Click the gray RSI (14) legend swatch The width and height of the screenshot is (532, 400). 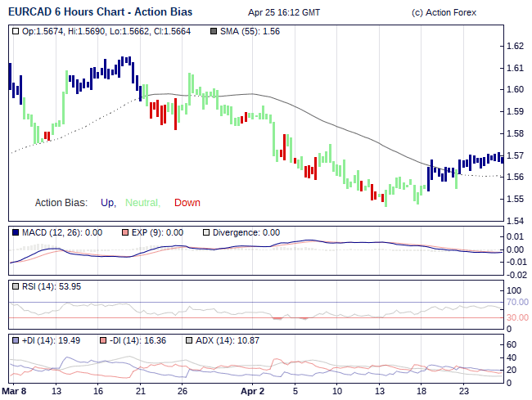tap(16, 286)
